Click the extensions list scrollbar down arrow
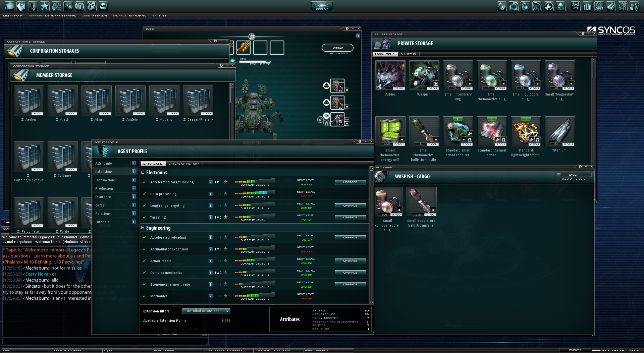Viewport: 644px width, 353px height. click(x=371, y=303)
